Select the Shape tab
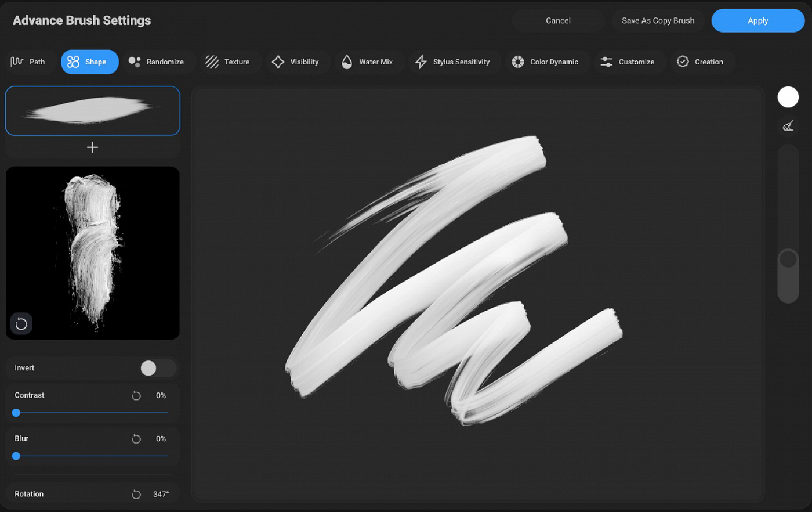This screenshot has width=812, height=512. pos(89,62)
